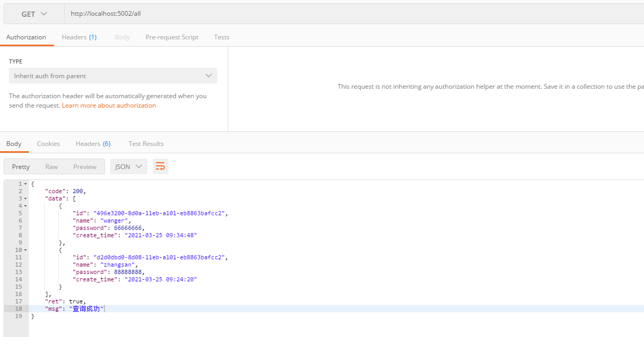Open the response Headers (6) tab
Viewport: 644px width, 337px height.
click(x=93, y=144)
